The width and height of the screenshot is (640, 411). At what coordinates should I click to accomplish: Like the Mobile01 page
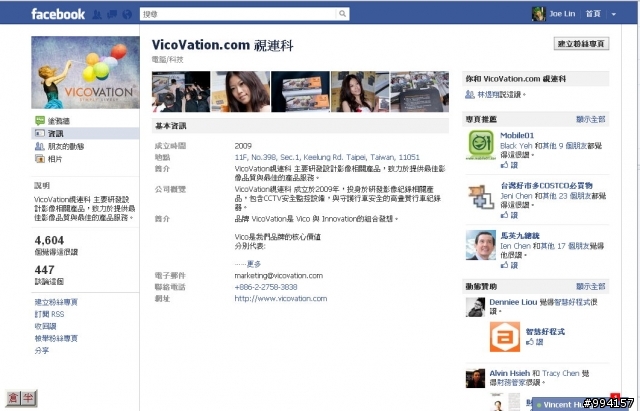(509, 165)
